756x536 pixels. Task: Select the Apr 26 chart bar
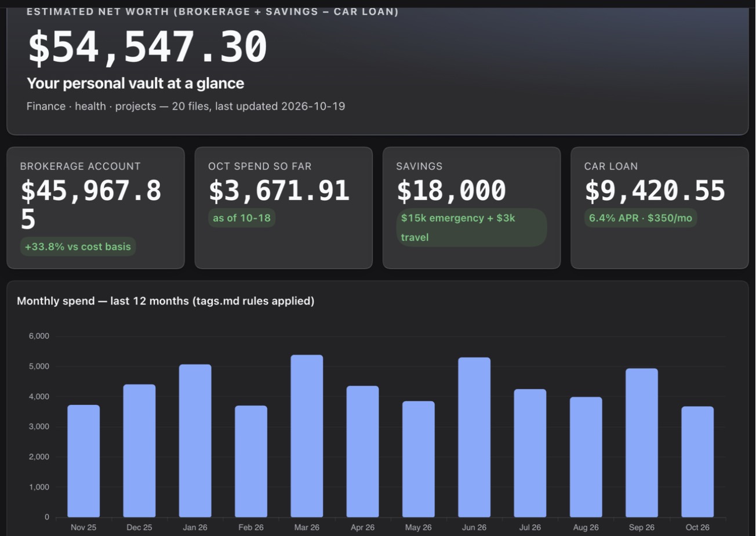point(362,451)
